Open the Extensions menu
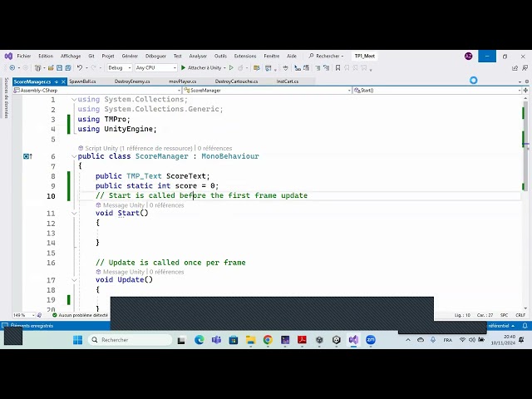Viewport: 532px width, 399px height. (245, 56)
